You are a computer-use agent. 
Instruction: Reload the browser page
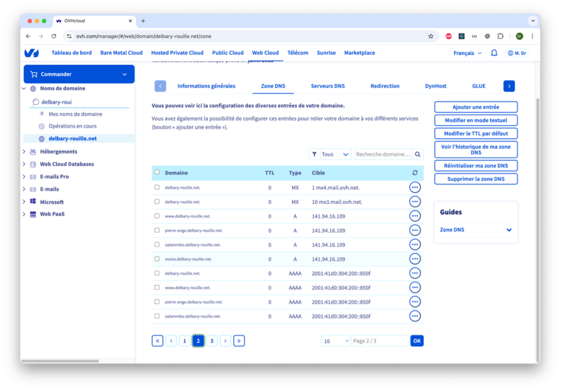[54, 36]
